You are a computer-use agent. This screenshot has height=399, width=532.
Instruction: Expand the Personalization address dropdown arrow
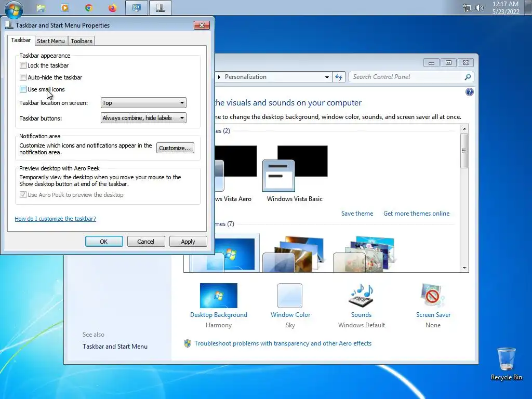tap(327, 77)
